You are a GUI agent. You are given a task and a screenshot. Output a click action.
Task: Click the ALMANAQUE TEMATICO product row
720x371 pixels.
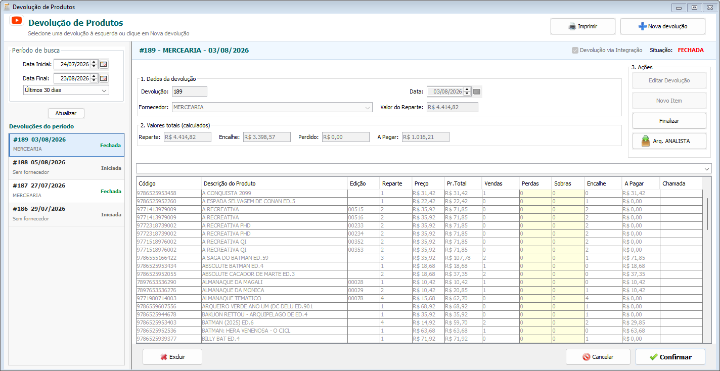pos(419,298)
